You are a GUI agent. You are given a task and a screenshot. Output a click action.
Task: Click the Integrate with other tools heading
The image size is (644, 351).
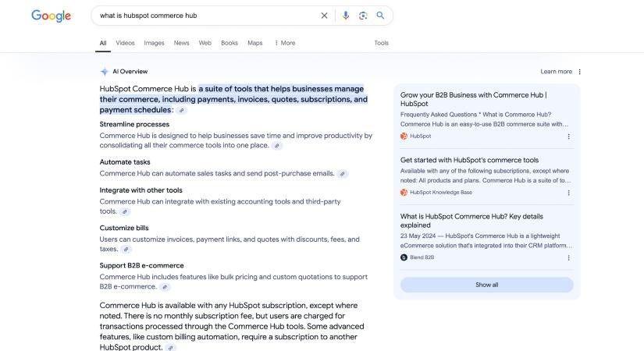tap(141, 190)
